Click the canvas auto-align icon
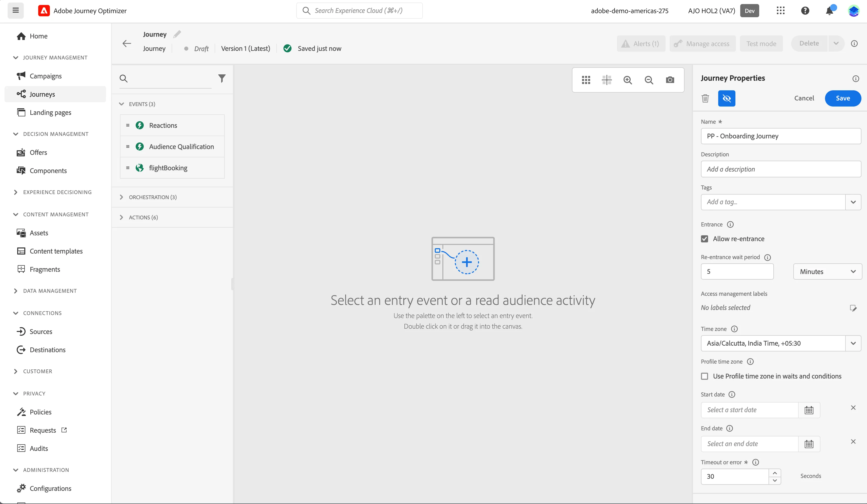The width and height of the screenshot is (867, 504). point(607,80)
